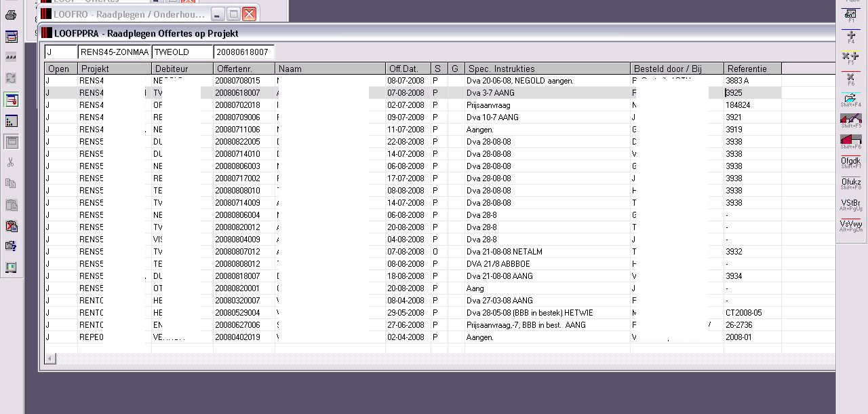
Task: Click the scissors cut icon
Action: pyautogui.click(x=11, y=163)
